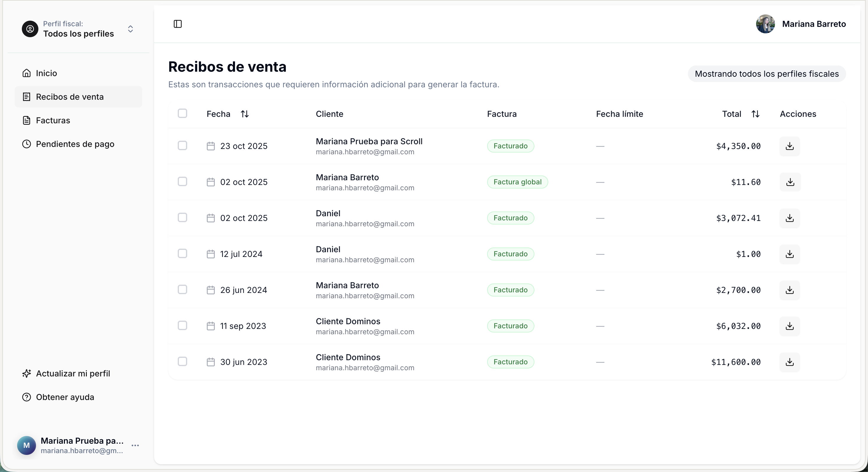The height and width of the screenshot is (472, 868).
Task: Open the account options menu with three dots
Action: (x=136, y=445)
